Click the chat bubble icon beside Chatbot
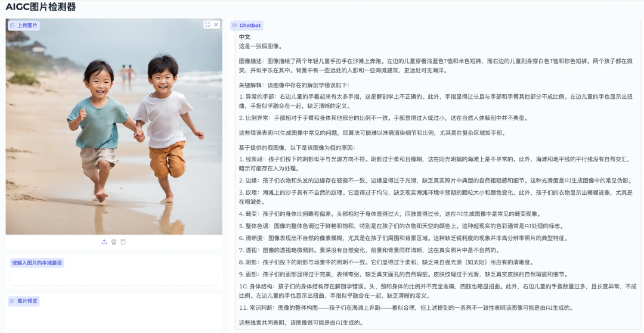 click(x=234, y=26)
